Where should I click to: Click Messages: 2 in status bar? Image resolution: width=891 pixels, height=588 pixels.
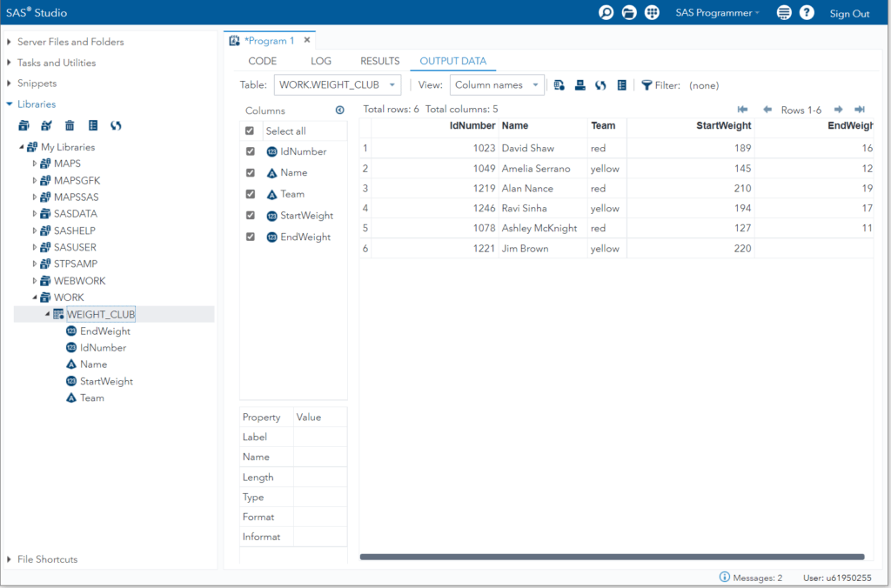[758, 578]
